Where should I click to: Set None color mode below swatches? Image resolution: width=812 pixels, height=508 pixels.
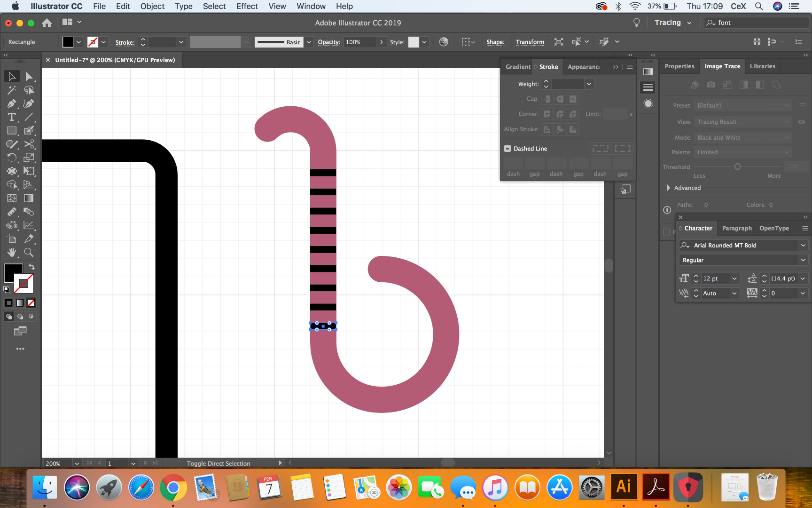(31, 303)
